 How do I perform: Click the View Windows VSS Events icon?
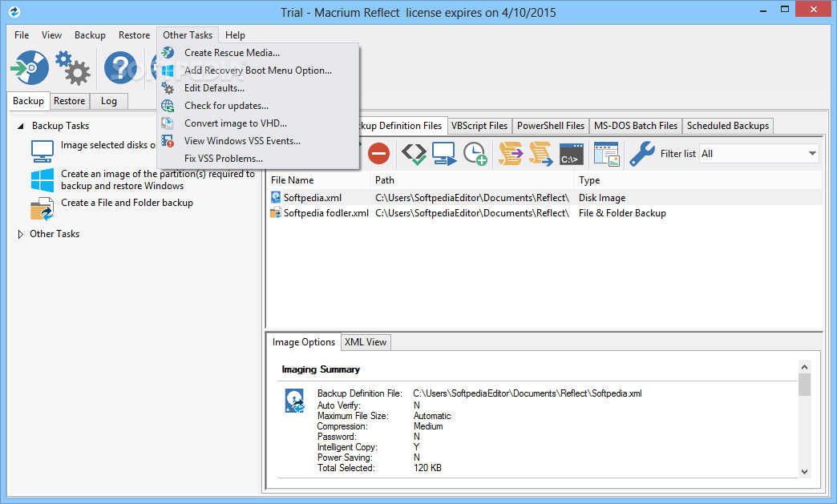[168, 141]
